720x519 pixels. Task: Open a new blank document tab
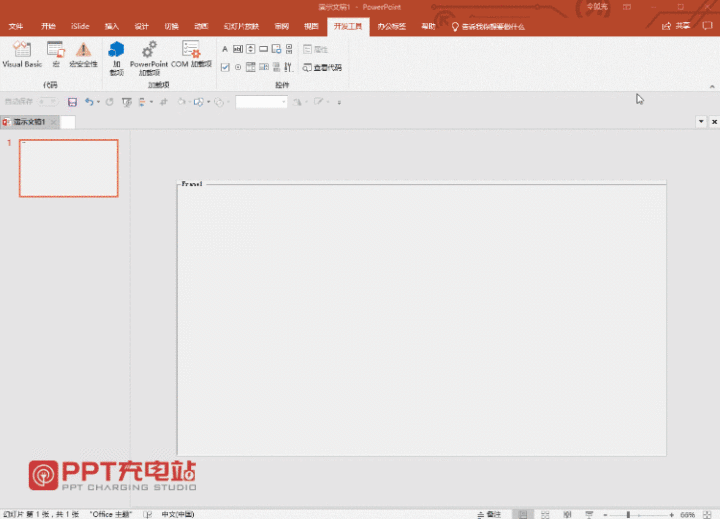68,122
